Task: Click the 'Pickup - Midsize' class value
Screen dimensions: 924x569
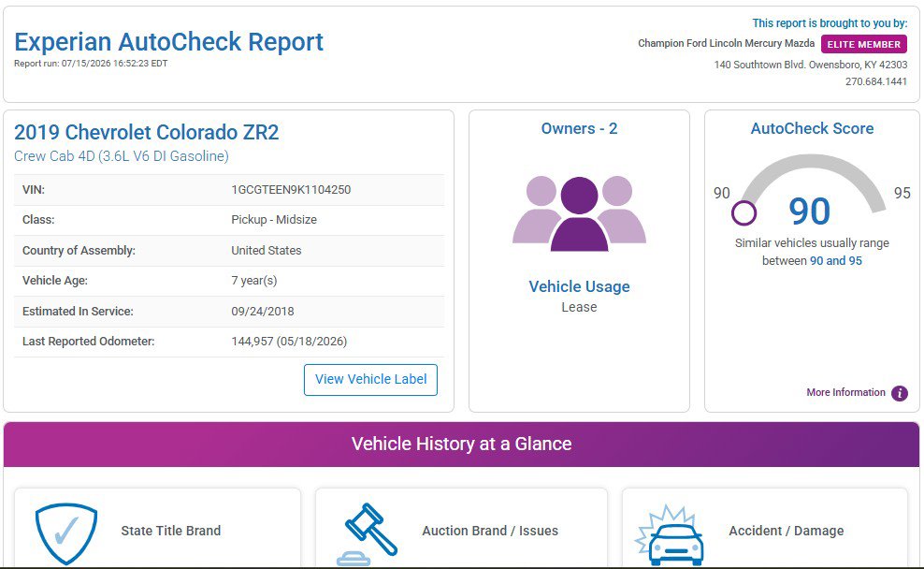Action: coord(274,220)
